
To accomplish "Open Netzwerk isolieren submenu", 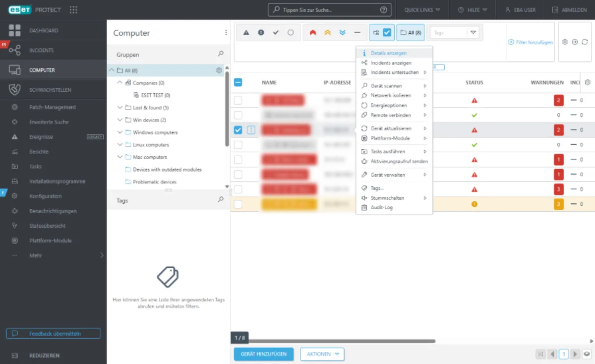I will tap(394, 96).
